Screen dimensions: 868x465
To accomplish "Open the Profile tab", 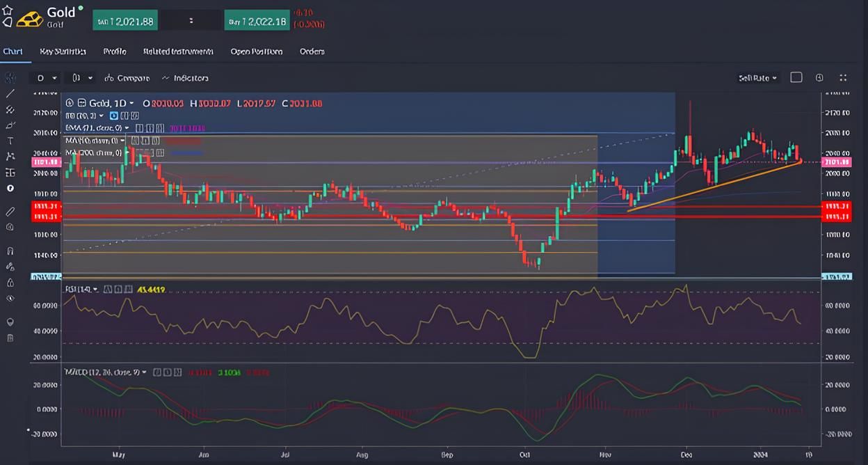I will [115, 52].
